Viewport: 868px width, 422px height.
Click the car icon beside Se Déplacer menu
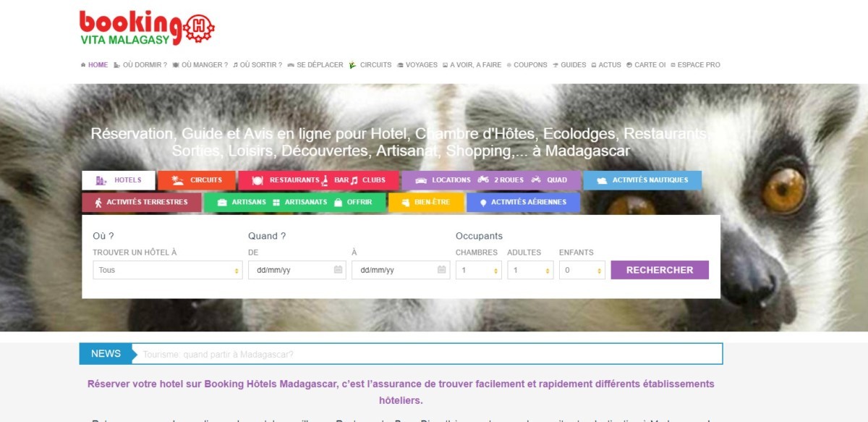[x=291, y=65]
